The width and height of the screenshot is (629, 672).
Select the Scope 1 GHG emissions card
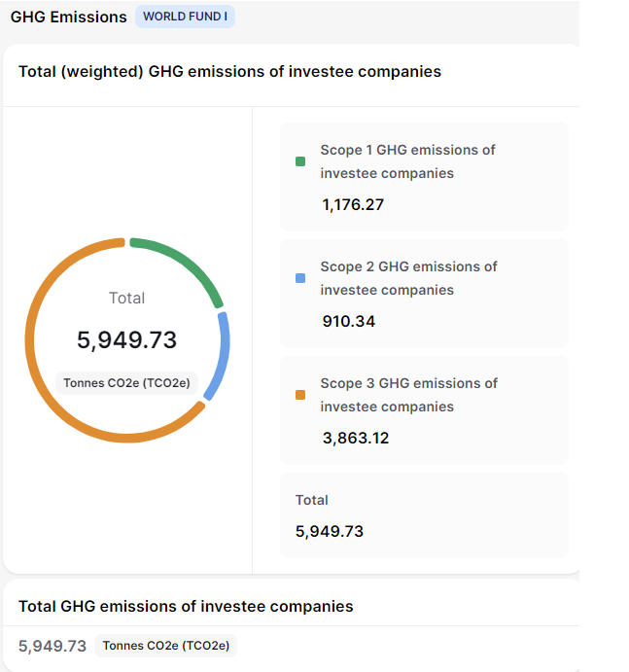(424, 177)
